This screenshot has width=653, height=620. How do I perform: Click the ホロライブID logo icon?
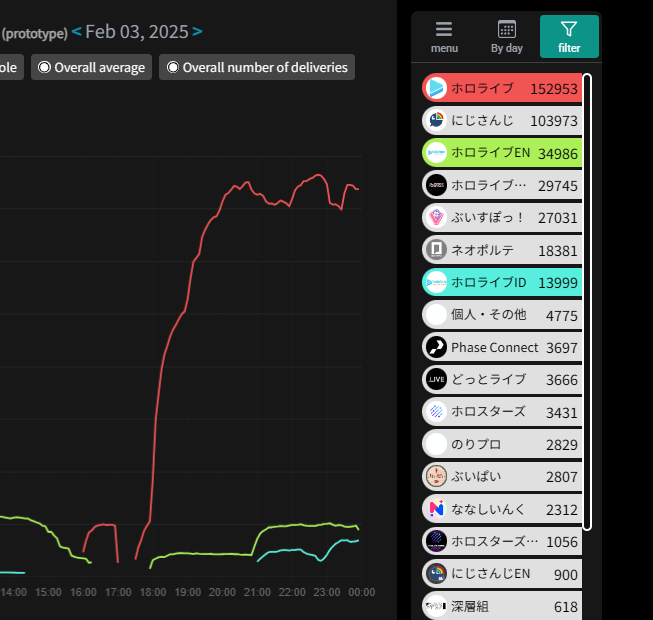[x=436, y=282]
